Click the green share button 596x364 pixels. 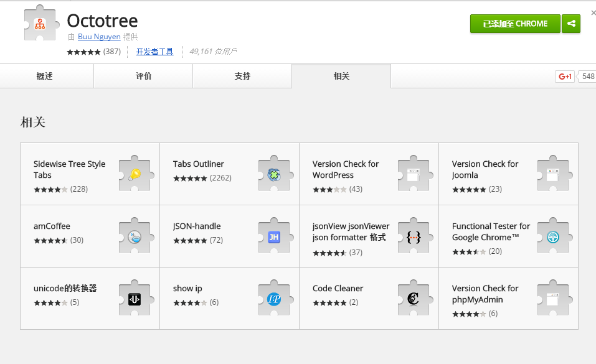pyautogui.click(x=571, y=23)
